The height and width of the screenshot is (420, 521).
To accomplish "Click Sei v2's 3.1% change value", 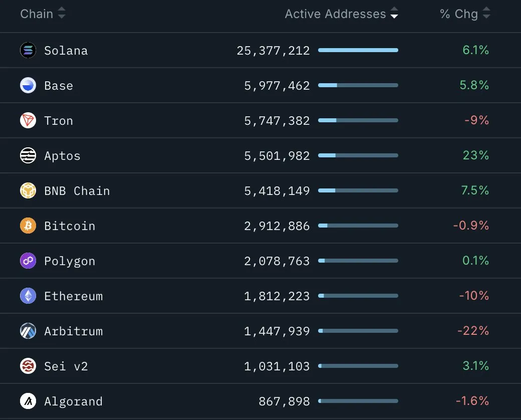I will (476, 366).
